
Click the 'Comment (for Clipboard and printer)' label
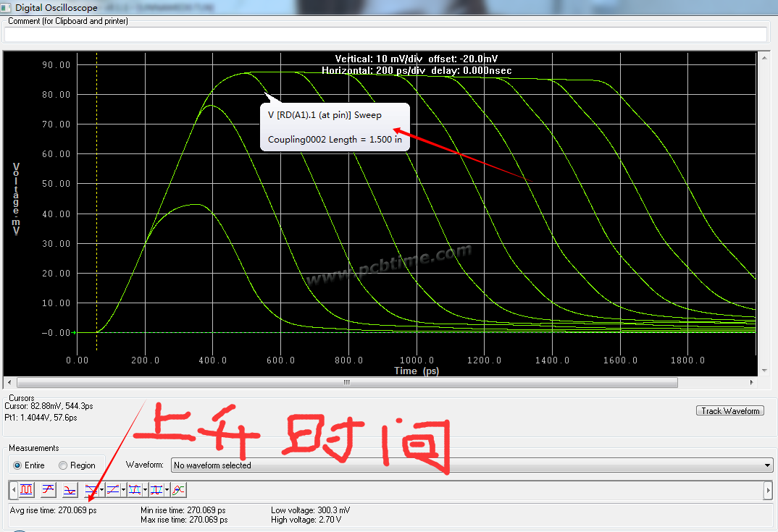pos(68,21)
